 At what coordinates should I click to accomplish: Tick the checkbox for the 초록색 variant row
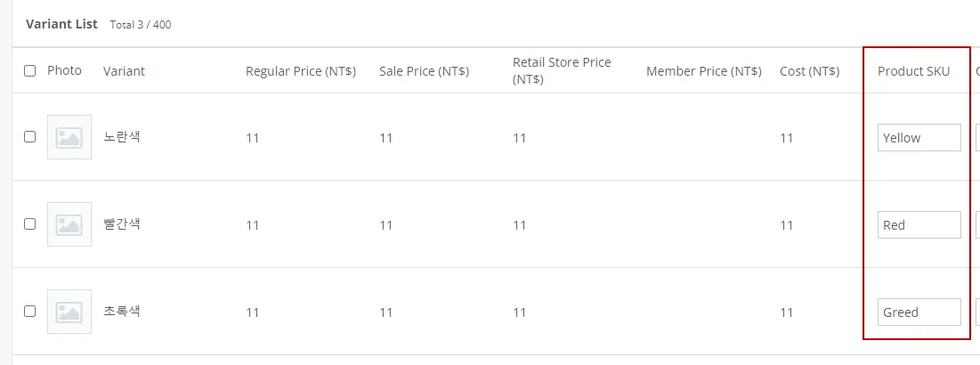click(x=30, y=312)
